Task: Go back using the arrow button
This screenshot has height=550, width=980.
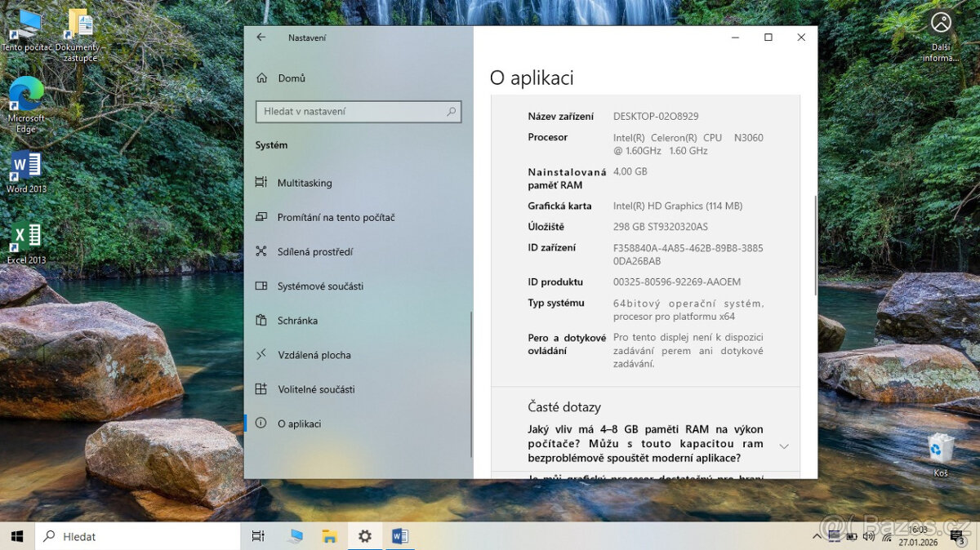Action: tap(261, 38)
